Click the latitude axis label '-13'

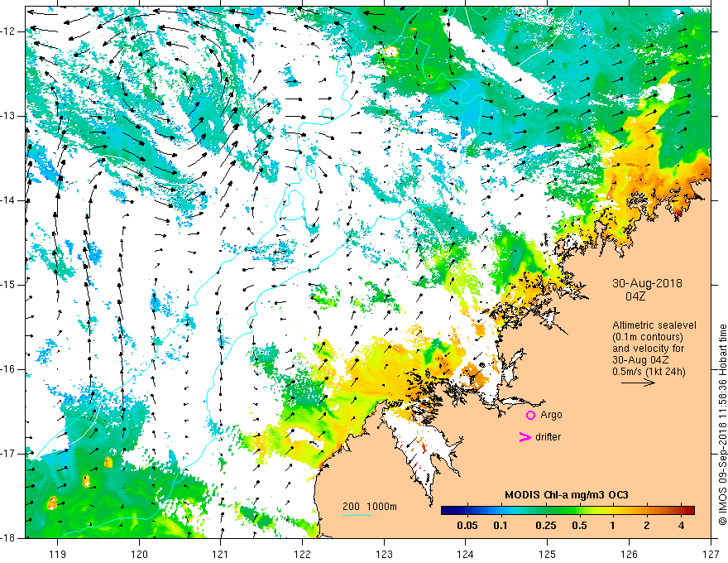click(9, 116)
